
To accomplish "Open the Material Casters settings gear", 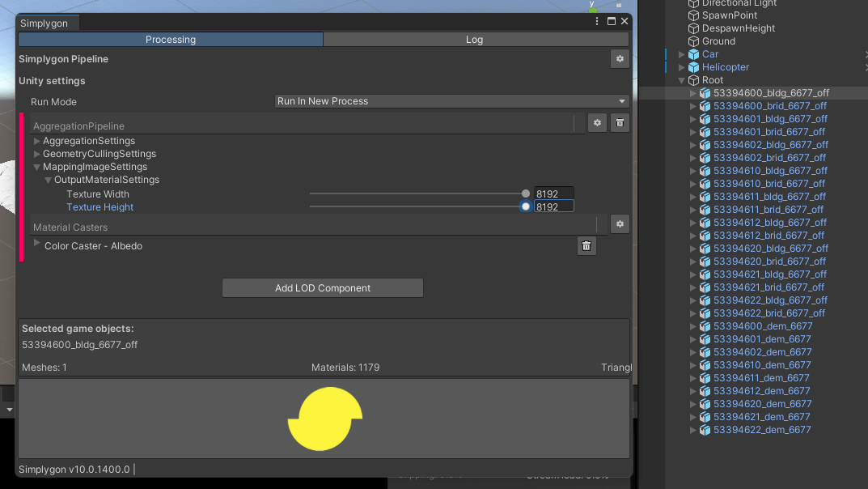I will 620,224.
